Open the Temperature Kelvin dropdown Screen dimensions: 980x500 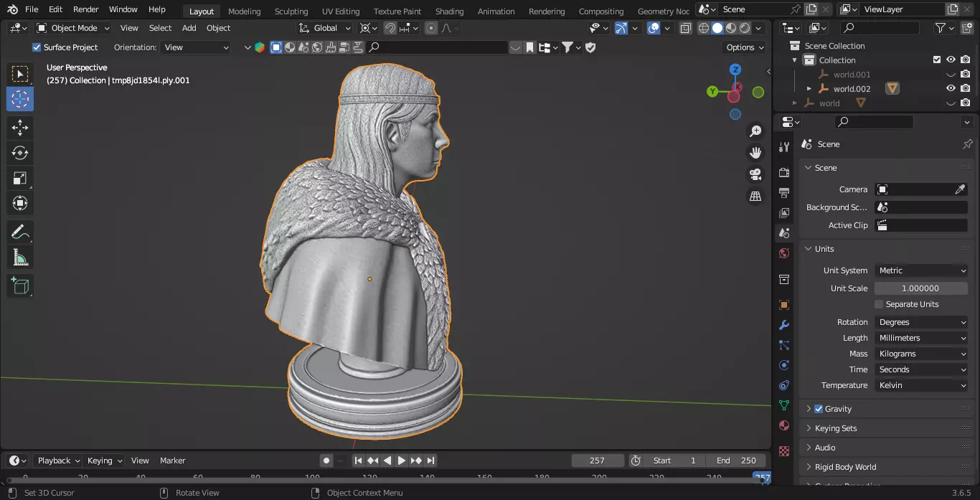tap(922, 385)
